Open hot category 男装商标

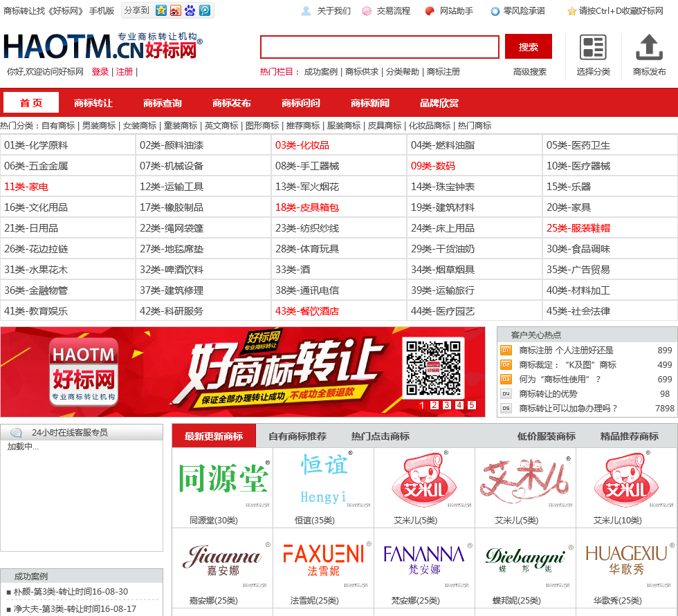99,126
